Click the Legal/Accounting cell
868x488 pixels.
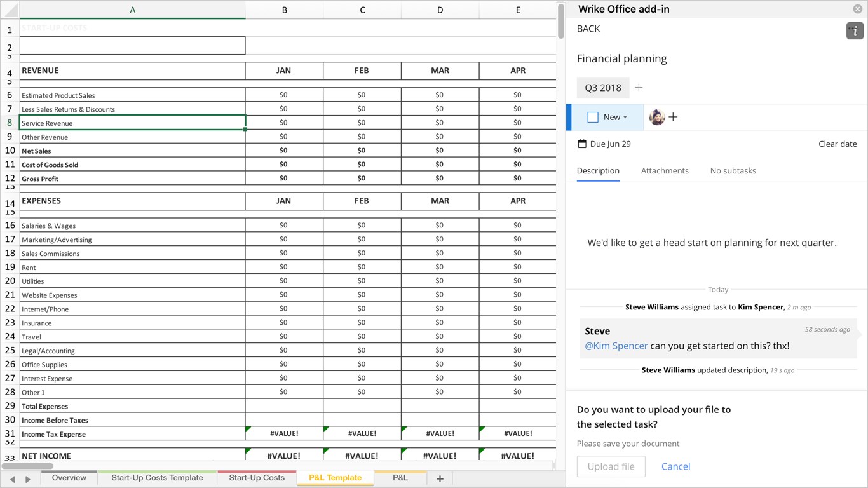pos(132,350)
